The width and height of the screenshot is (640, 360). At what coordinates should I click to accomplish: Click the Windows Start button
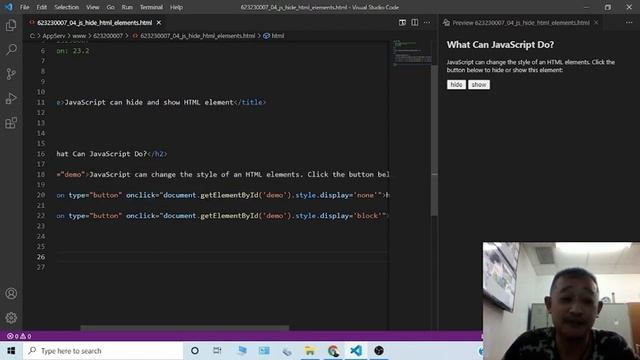coord(11,351)
